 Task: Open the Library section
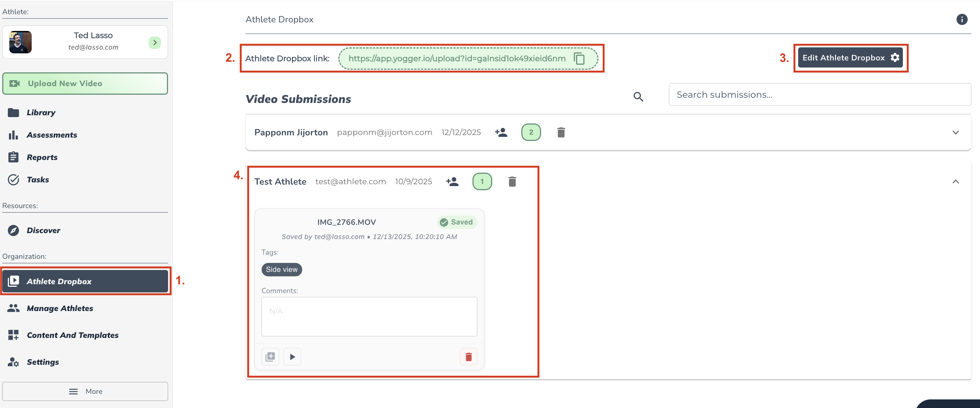[x=41, y=112]
